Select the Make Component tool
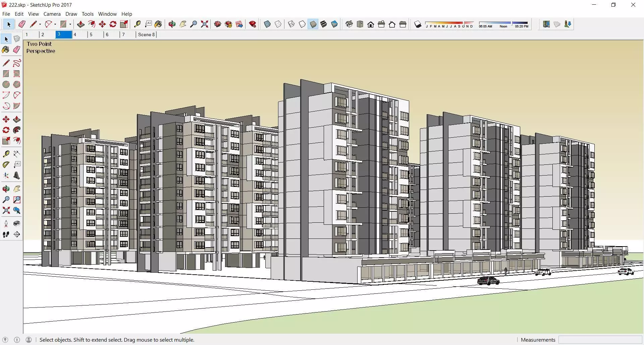Screen dimensions: 644x345 [17, 39]
